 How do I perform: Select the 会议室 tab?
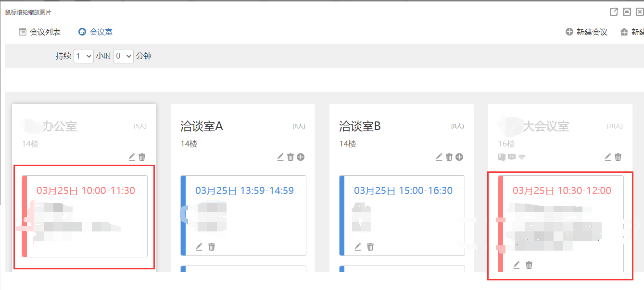coord(95,32)
